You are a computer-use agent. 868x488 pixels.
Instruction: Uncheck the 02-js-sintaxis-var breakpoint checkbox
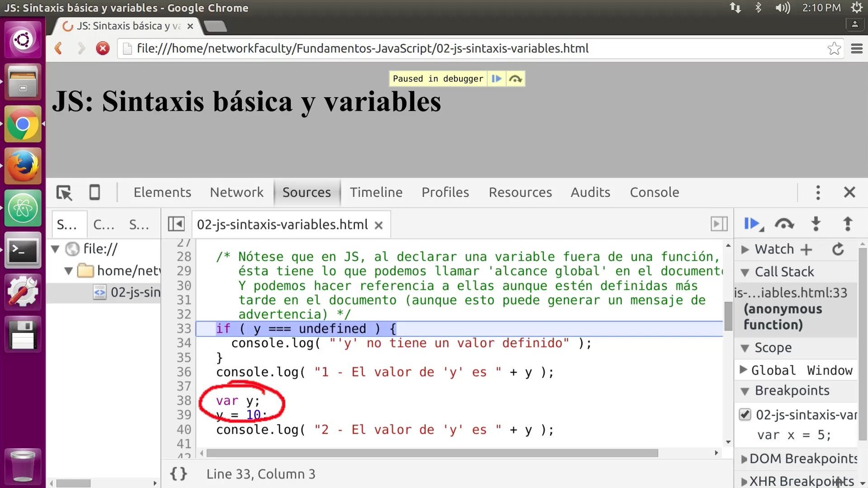[x=744, y=414]
